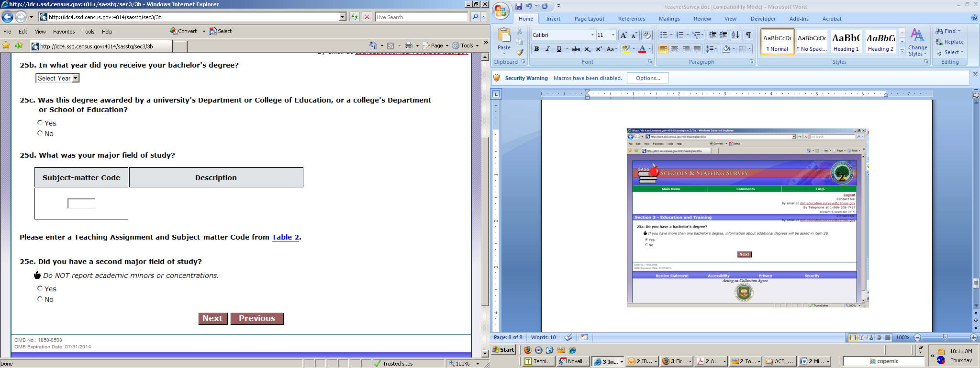Image resolution: width=980 pixels, height=368 pixels.
Task: Open the Help menu in Internet Explorer
Action: tap(107, 32)
